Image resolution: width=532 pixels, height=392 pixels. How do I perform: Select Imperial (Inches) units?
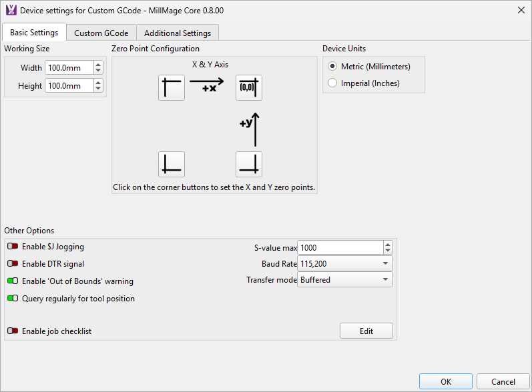point(332,83)
